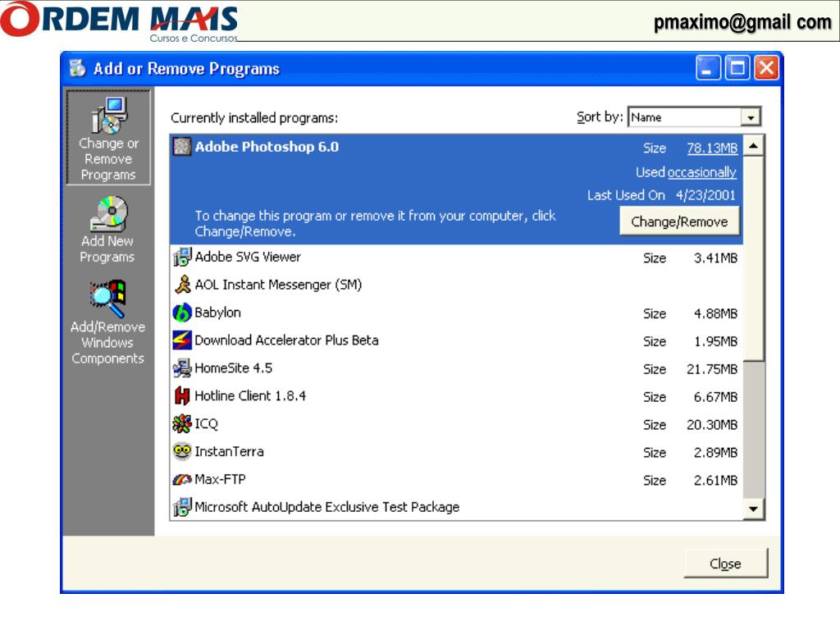Click the 4.88MB size value
Screen dimensions: 840x630
715,314
